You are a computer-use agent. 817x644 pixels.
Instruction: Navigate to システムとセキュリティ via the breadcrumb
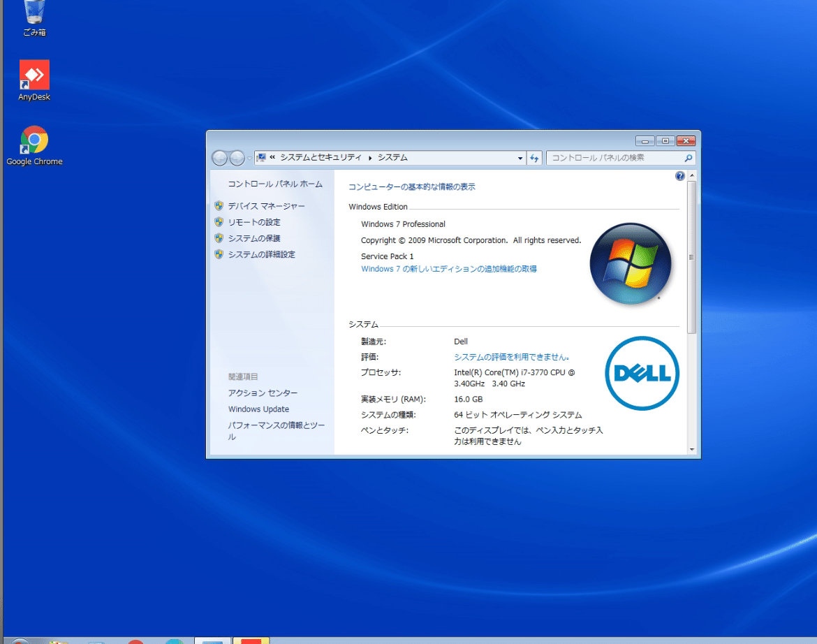[321, 158]
